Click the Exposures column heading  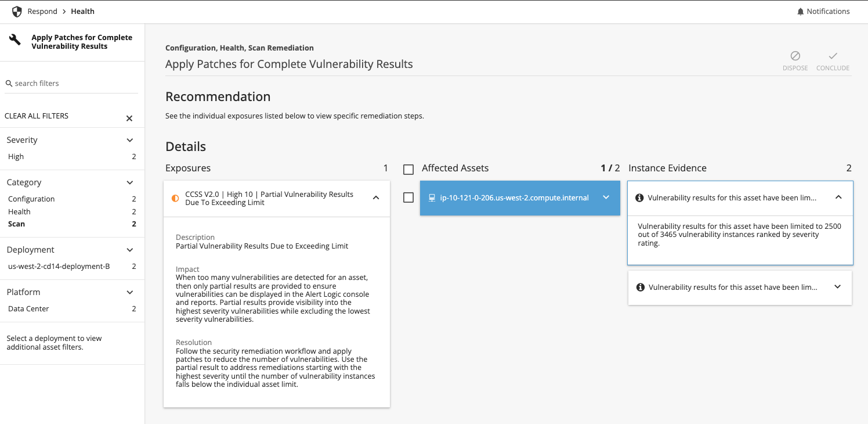click(188, 168)
